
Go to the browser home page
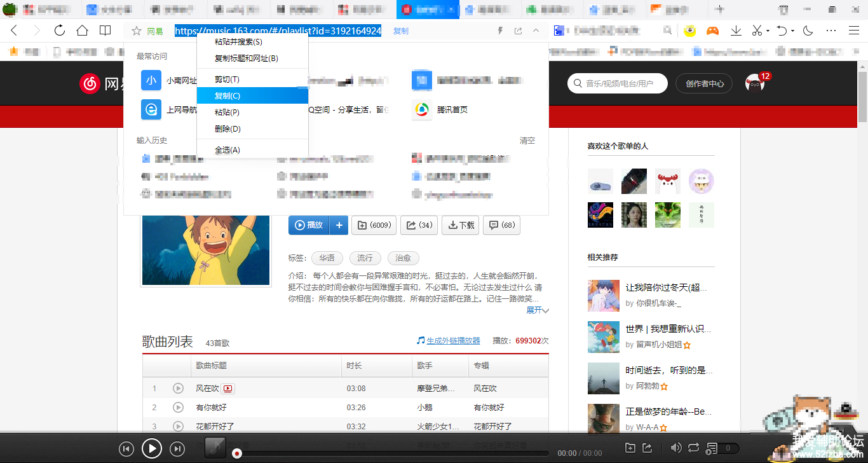(x=82, y=31)
